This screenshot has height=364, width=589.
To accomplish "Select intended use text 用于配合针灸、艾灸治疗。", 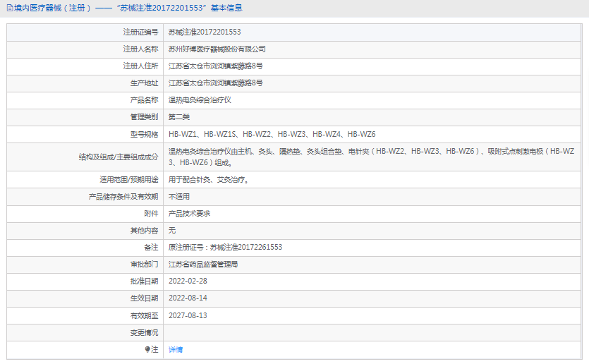I will coord(209,180).
